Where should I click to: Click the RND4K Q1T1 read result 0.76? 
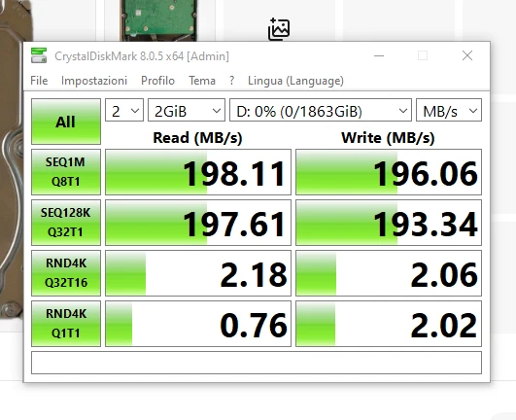click(198, 324)
